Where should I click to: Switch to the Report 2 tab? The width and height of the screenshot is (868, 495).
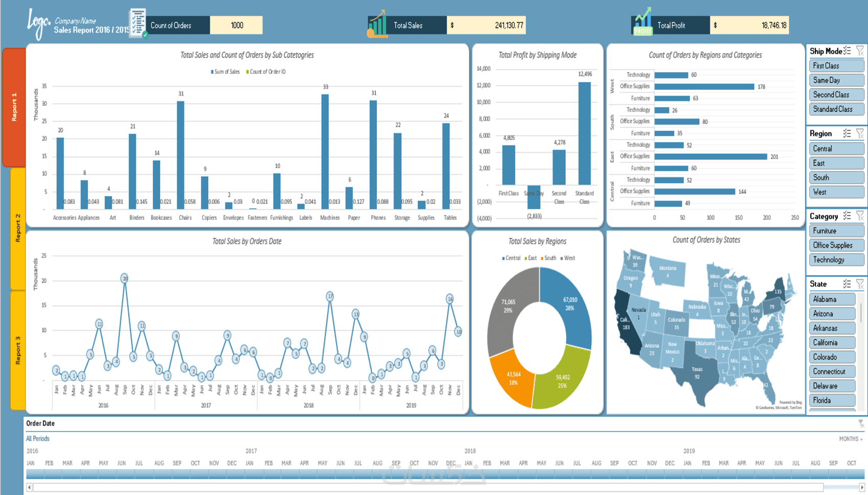pyautogui.click(x=17, y=228)
